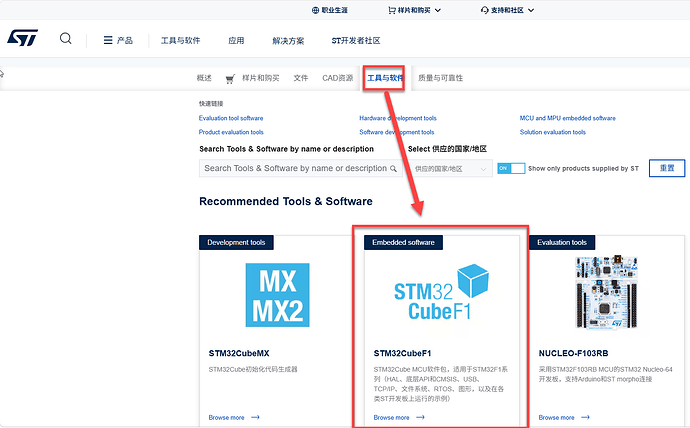Click the ST logo
Viewport: 690px width, 428px height.
[x=22, y=38]
